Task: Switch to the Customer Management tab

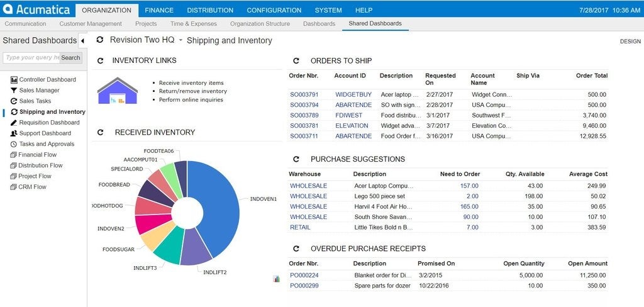Action: (91, 24)
